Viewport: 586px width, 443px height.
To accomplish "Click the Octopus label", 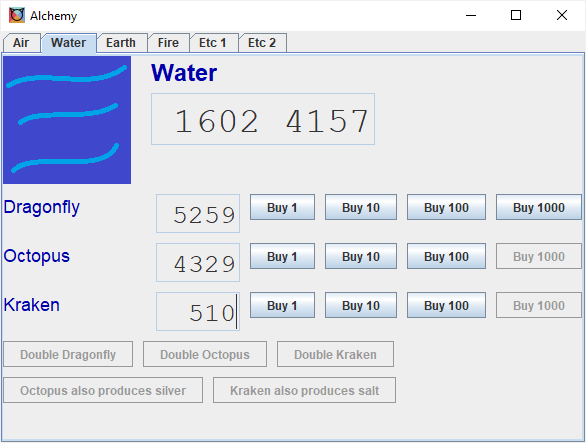I will click(37, 256).
